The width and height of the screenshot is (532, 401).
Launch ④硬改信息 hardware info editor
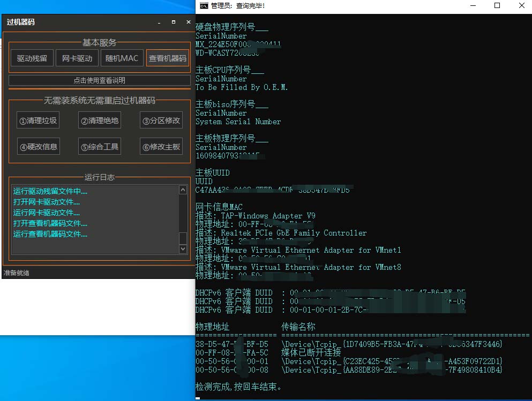(x=38, y=146)
